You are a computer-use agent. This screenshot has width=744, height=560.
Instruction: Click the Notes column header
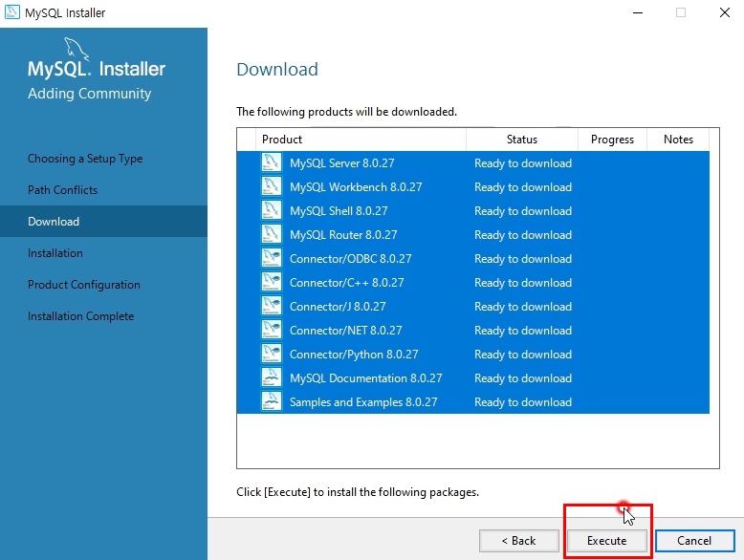tap(678, 140)
